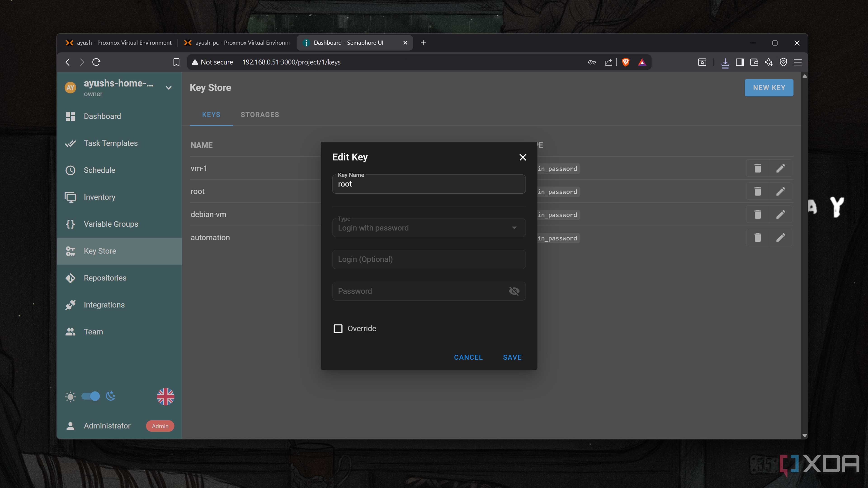
Task: Open a new browser tab
Action: pos(423,43)
